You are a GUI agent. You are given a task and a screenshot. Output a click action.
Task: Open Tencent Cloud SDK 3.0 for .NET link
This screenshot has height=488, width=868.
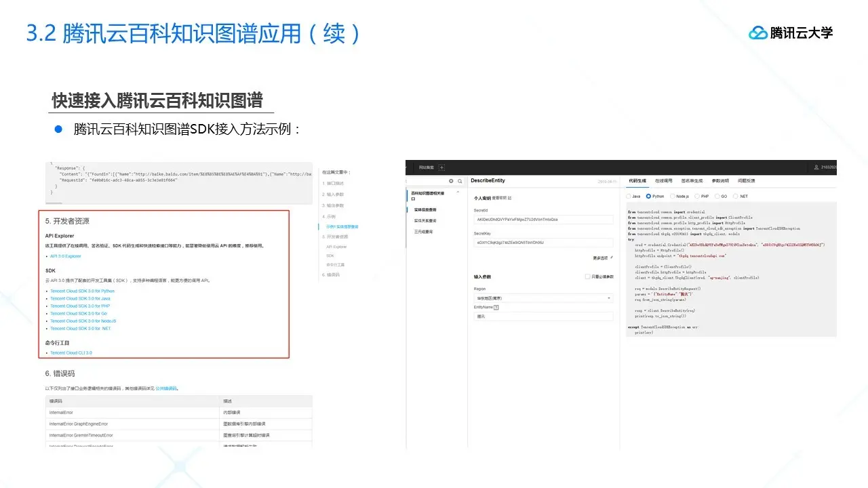pyautogui.click(x=80, y=328)
